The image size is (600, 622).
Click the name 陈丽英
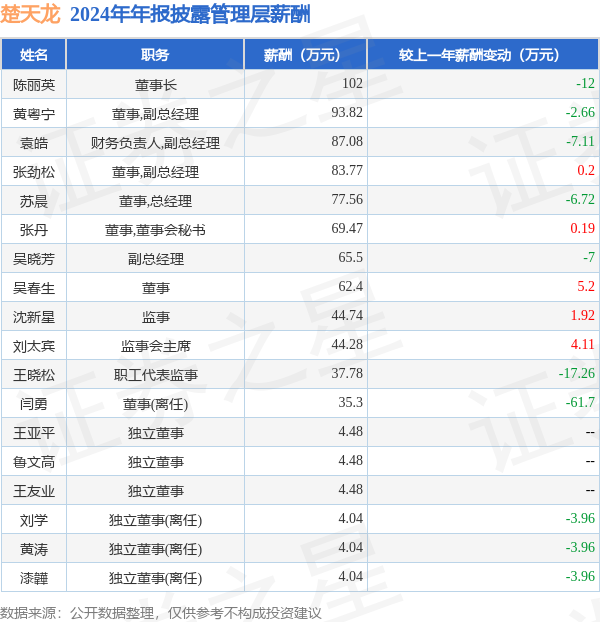point(34,85)
